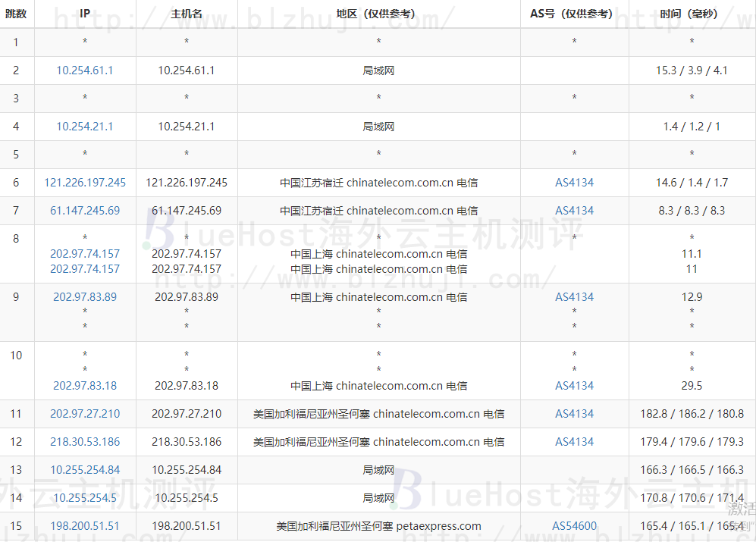The image size is (756, 542).
Task: Select time value 166.3 / 166.5 / 166.3
Action: 692,469
